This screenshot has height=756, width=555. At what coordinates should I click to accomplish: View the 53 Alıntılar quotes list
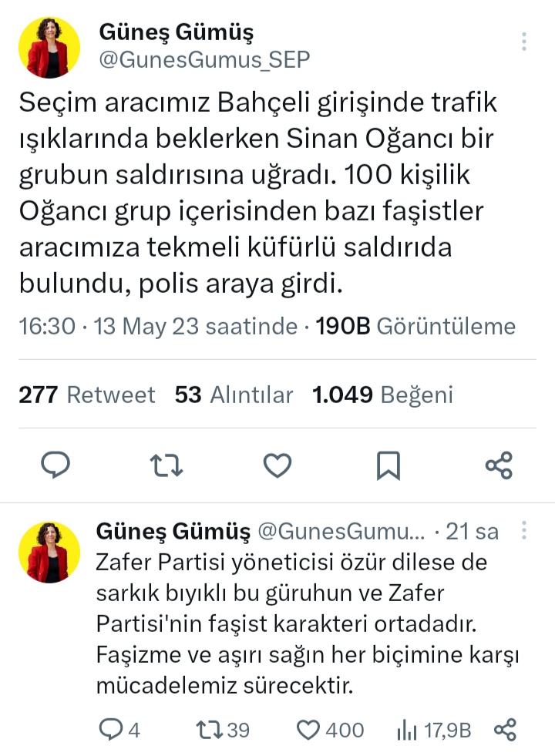click(x=234, y=395)
